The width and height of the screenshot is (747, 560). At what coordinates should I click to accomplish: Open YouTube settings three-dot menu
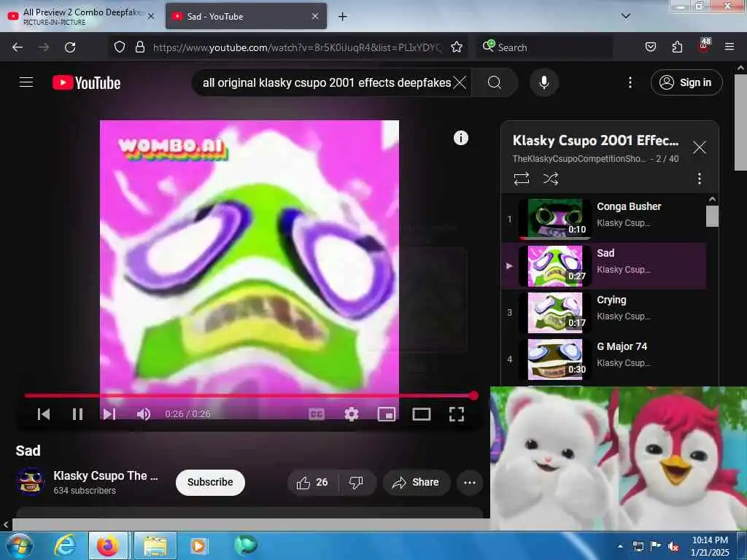tap(630, 83)
